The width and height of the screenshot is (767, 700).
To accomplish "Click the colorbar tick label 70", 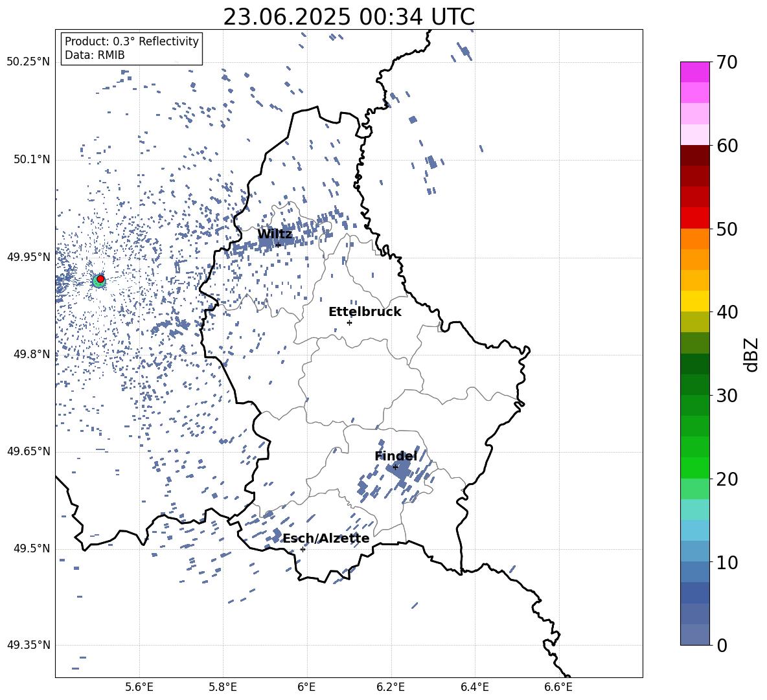I will [x=727, y=62].
